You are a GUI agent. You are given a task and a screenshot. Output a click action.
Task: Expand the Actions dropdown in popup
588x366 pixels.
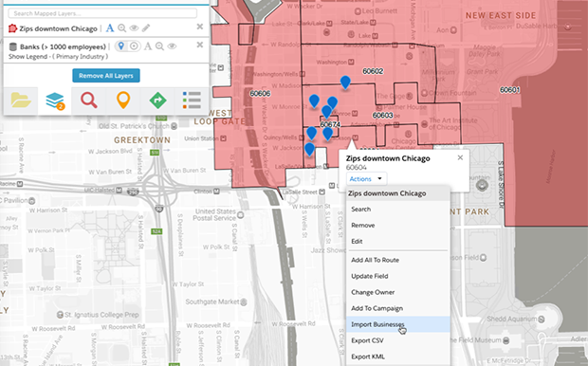tap(366, 179)
